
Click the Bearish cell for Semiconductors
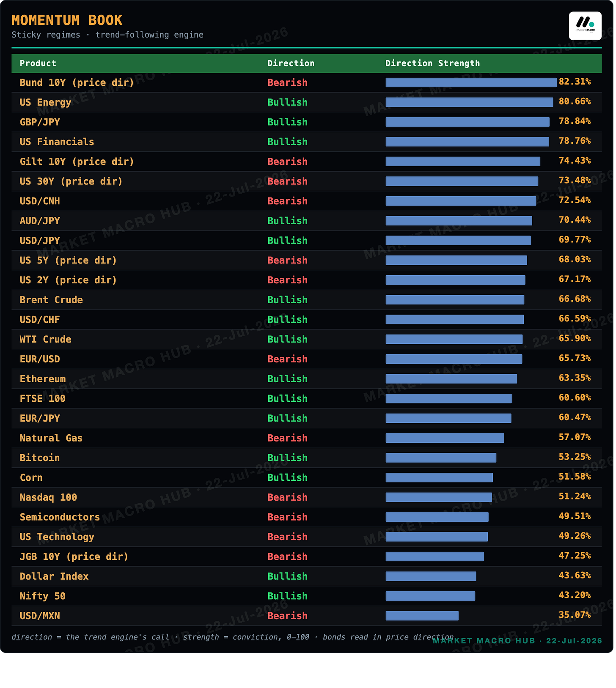[287, 517]
